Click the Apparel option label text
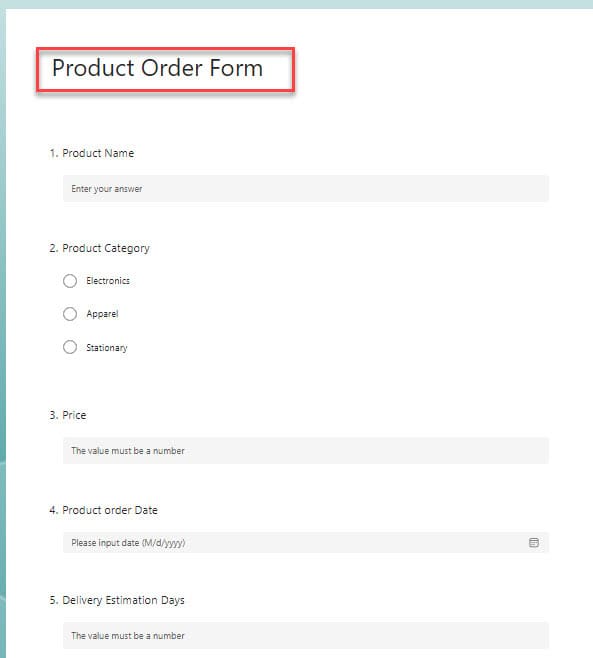This screenshot has width=593, height=658. tap(102, 314)
